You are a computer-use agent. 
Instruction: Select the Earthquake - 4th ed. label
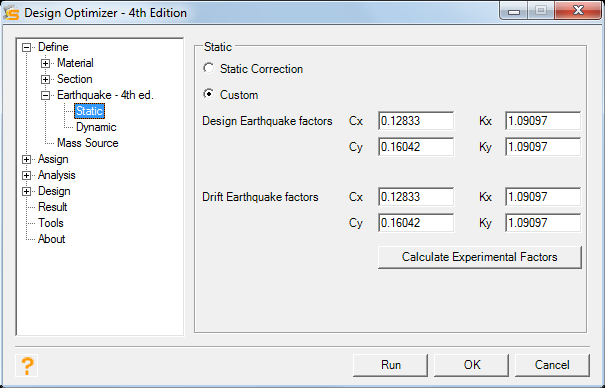(x=105, y=95)
